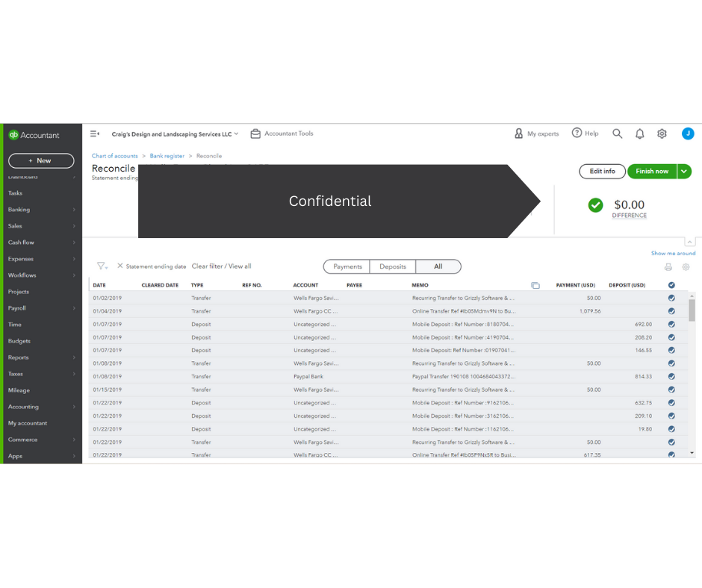Viewport: 702px width, 588px height.
Task: Sort by DEPOSIT (USD) column header
Action: point(627,286)
